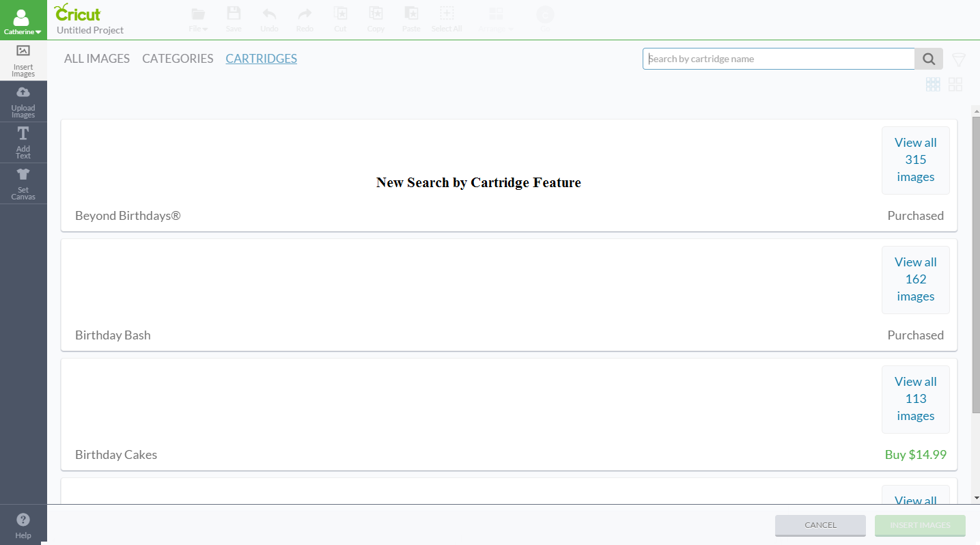
Task: Open the Catherine account menu
Action: tap(23, 20)
